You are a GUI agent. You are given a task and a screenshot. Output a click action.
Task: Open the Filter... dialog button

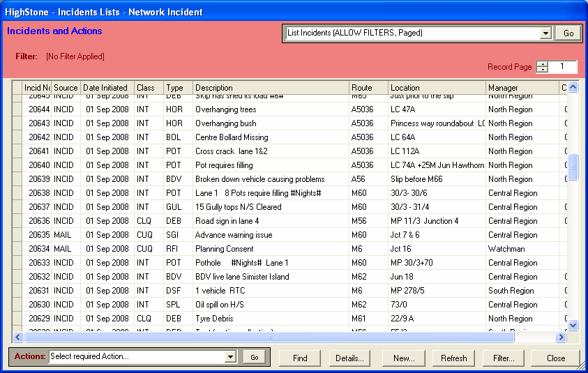point(504,358)
